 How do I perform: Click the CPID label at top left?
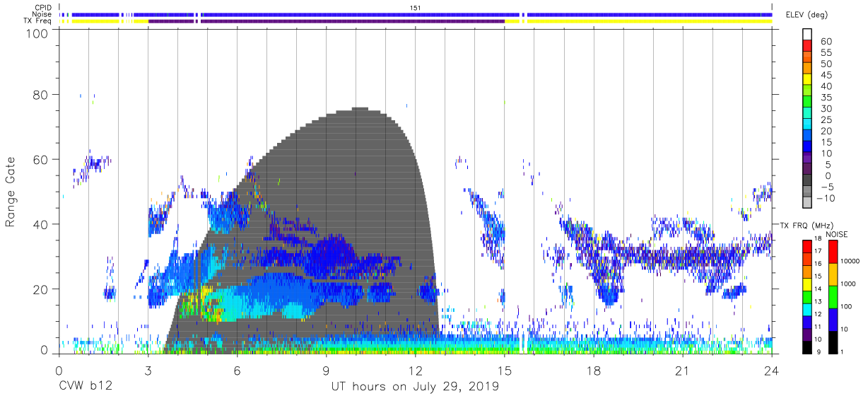click(x=42, y=7)
